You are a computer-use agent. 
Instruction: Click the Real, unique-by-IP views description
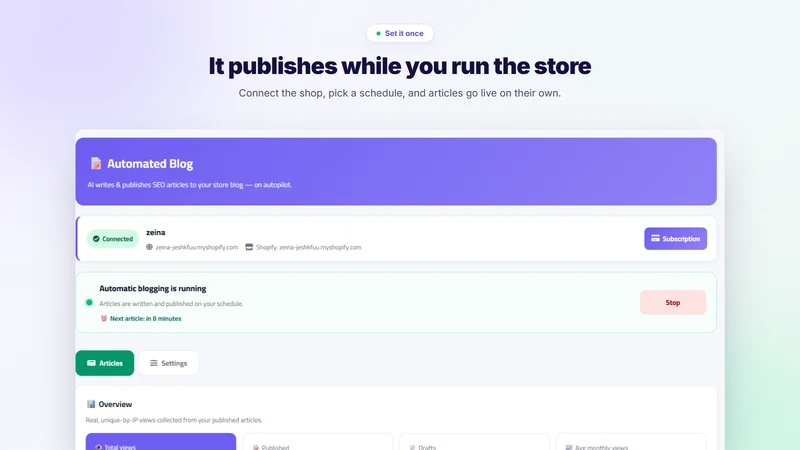174,420
